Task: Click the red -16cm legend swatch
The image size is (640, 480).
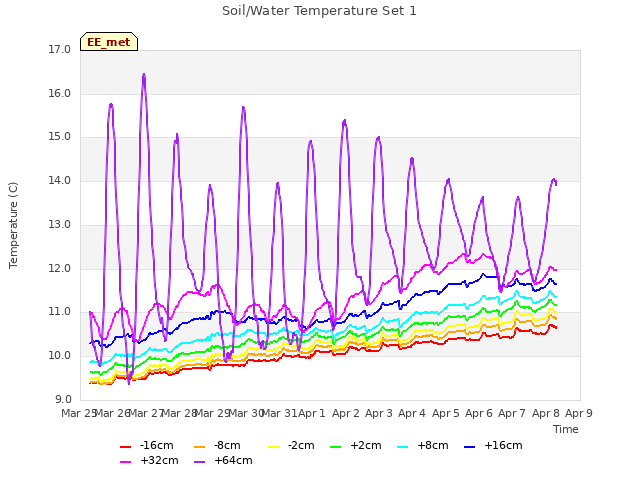Action: (x=125, y=447)
